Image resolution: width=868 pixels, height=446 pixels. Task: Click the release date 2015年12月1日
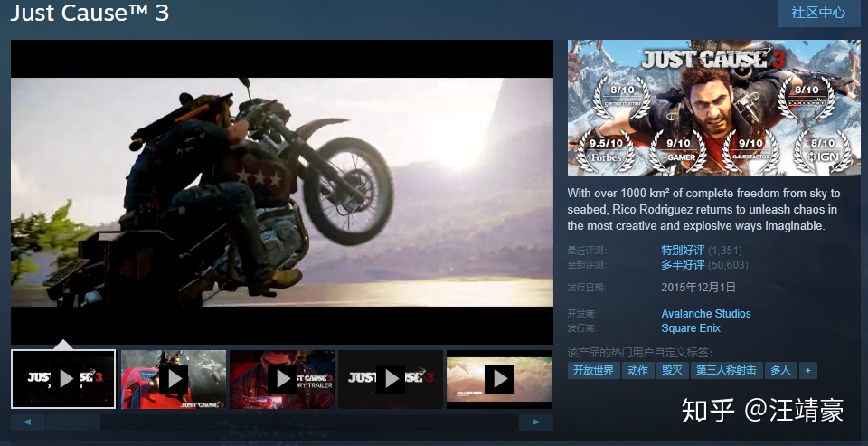698,287
